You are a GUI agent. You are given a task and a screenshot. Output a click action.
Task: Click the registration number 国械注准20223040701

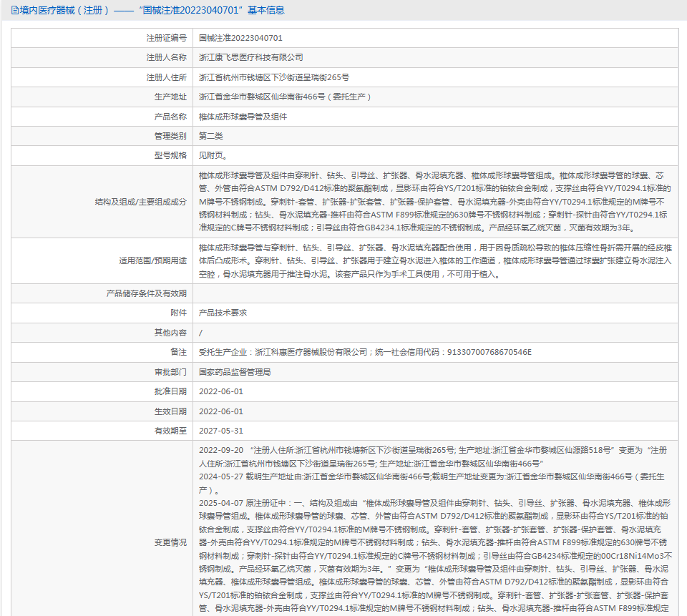(x=240, y=38)
